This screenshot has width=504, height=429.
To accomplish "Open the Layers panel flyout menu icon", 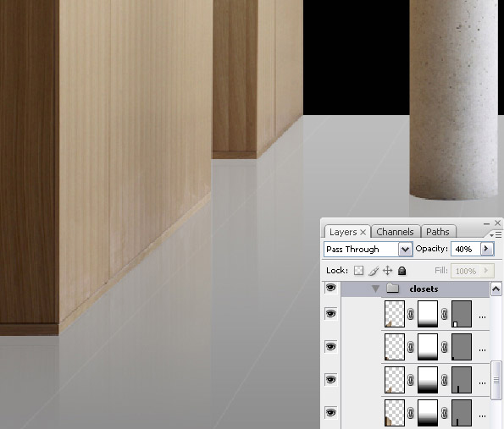I will 496,235.
